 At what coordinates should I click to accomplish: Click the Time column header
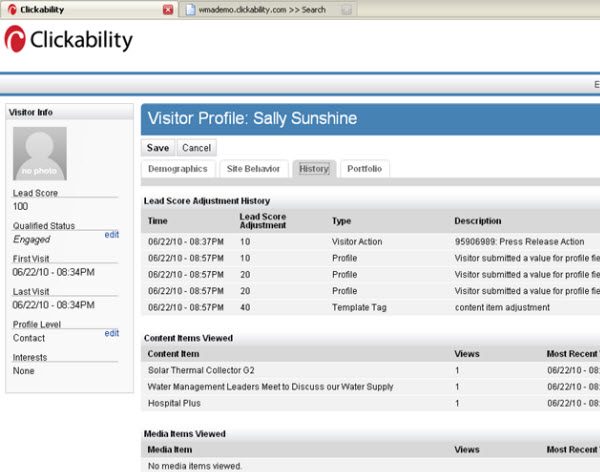[x=158, y=221]
